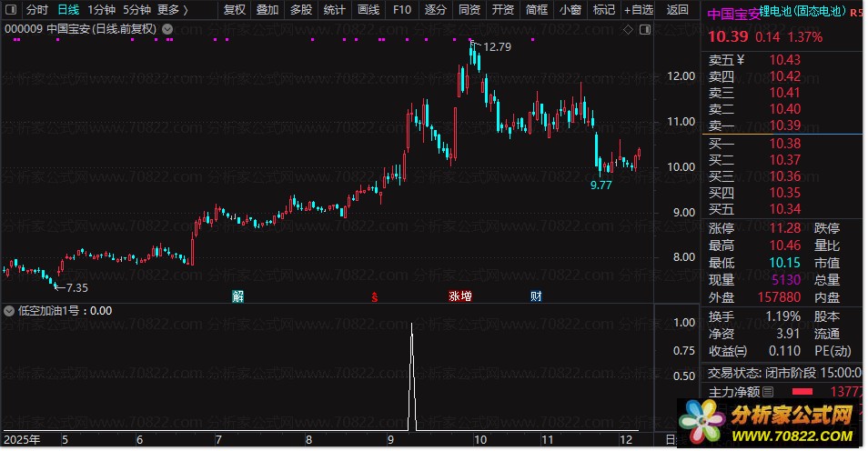
Task: Click the month 9 label on time axis
Action: click(391, 440)
